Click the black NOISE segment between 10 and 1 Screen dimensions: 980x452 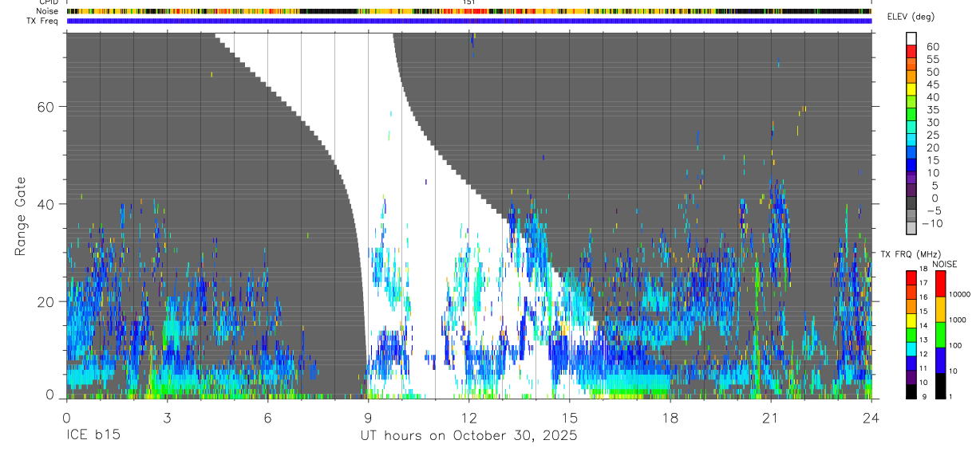click(x=940, y=386)
